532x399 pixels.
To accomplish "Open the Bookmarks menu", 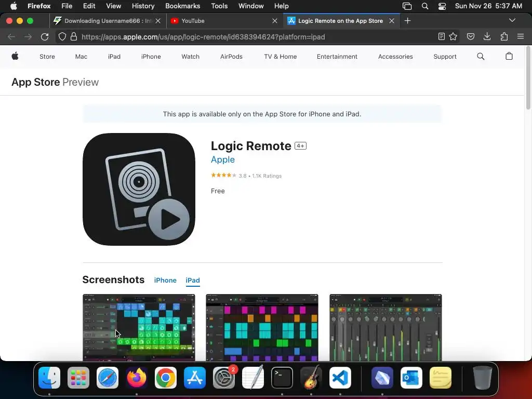I will pyautogui.click(x=182, y=6).
